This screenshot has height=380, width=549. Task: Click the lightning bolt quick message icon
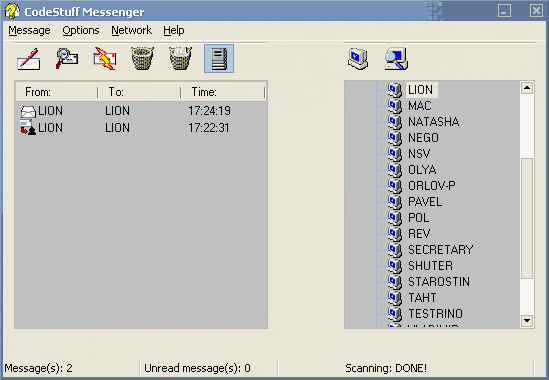pyautogui.click(x=104, y=58)
